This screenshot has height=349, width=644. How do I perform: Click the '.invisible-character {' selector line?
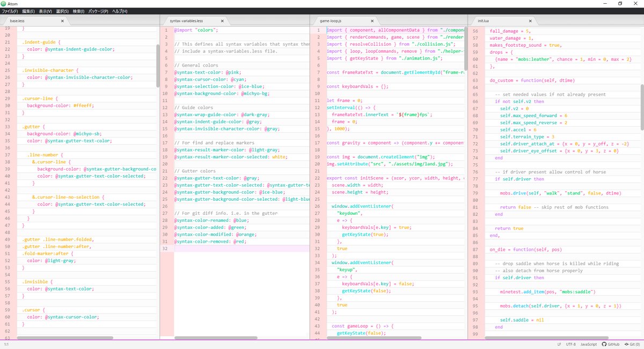(x=50, y=70)
